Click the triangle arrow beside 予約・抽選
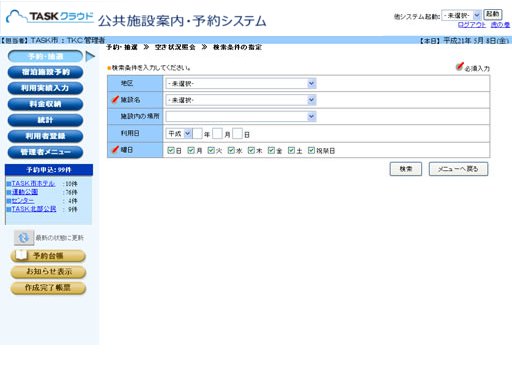The image size is (512, 384). coord(90,56)
